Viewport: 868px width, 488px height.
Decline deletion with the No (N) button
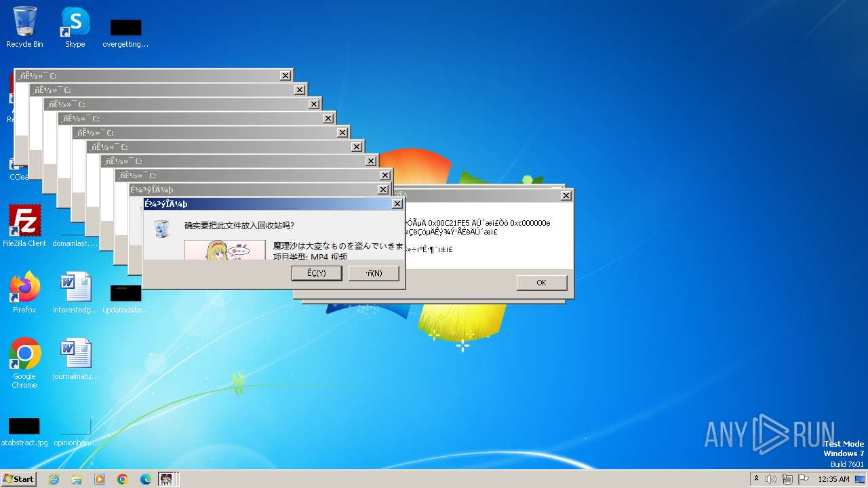coord(374,273)
